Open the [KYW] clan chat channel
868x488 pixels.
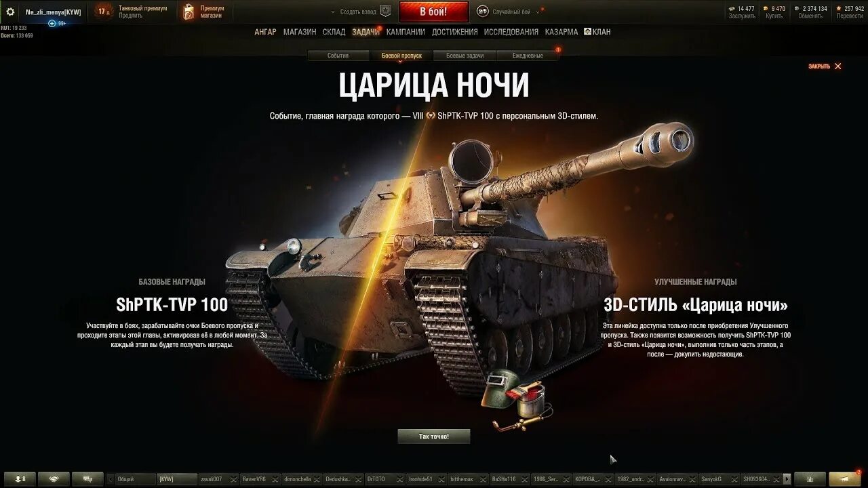click(x=176, y=479)
